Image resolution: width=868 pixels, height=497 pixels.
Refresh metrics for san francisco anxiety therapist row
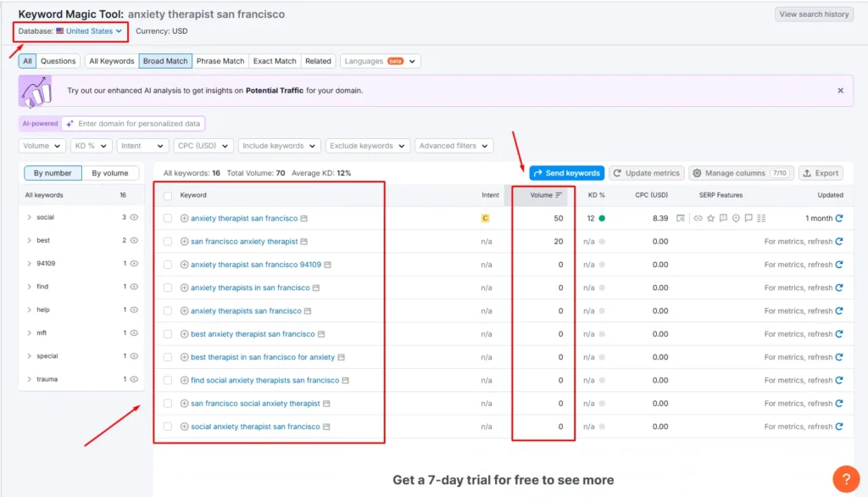[x=839, y=242]
